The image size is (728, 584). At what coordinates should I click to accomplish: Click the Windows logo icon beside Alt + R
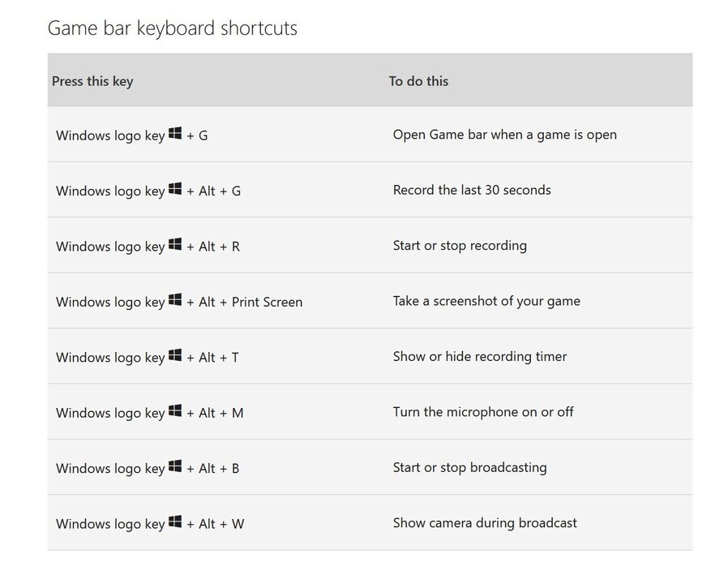click(x=175, y=244)
